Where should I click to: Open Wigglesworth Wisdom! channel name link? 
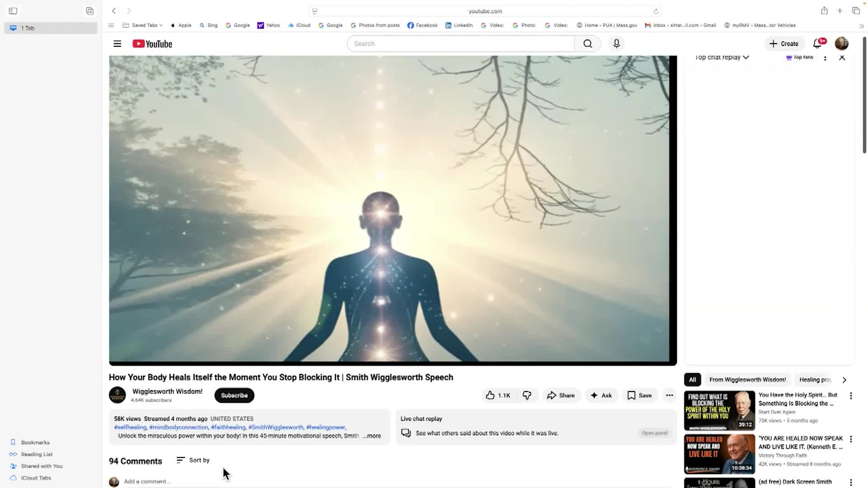tap(167, 391)
